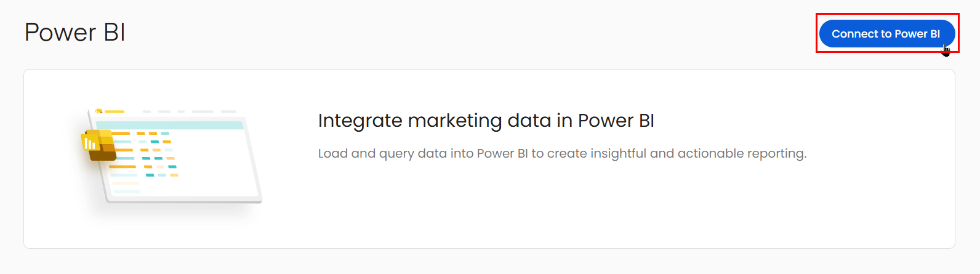Click the Integrate marketing data in Power BI heading

pyautogui.click(x=486, y=121)
